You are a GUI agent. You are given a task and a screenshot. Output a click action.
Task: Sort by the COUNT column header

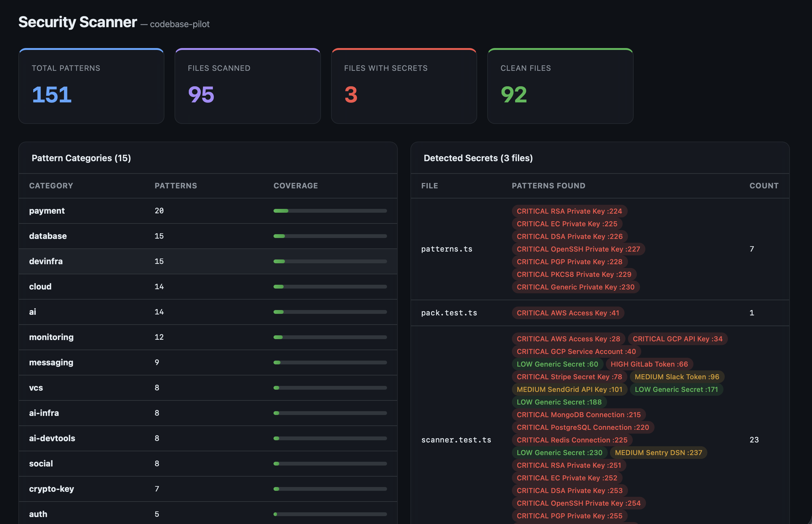click(x=764, y=186)
